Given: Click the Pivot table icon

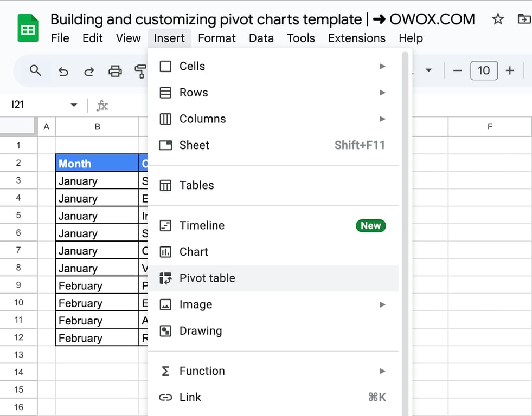Looking at the screenshot, I should 165,278.
